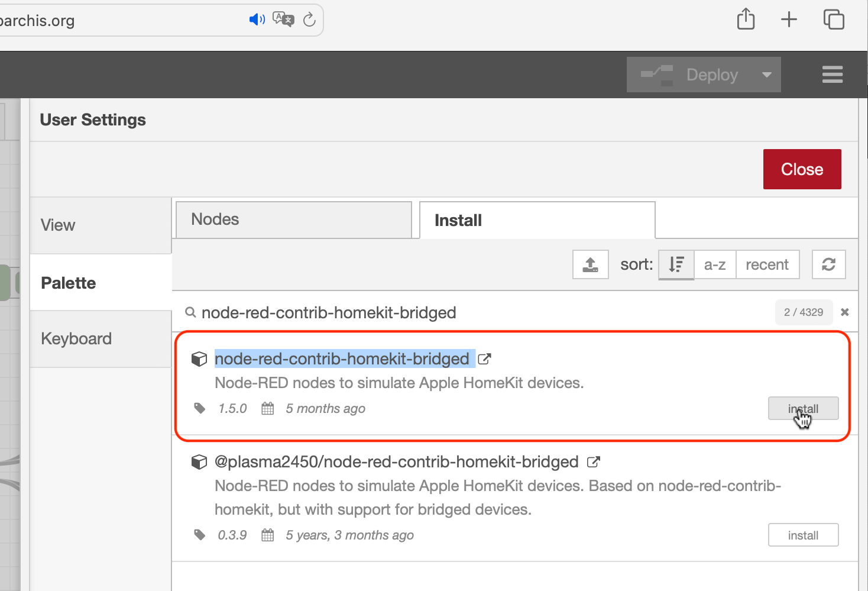
Task: Select the Palette settings tab
Action: tap(101, 283)
